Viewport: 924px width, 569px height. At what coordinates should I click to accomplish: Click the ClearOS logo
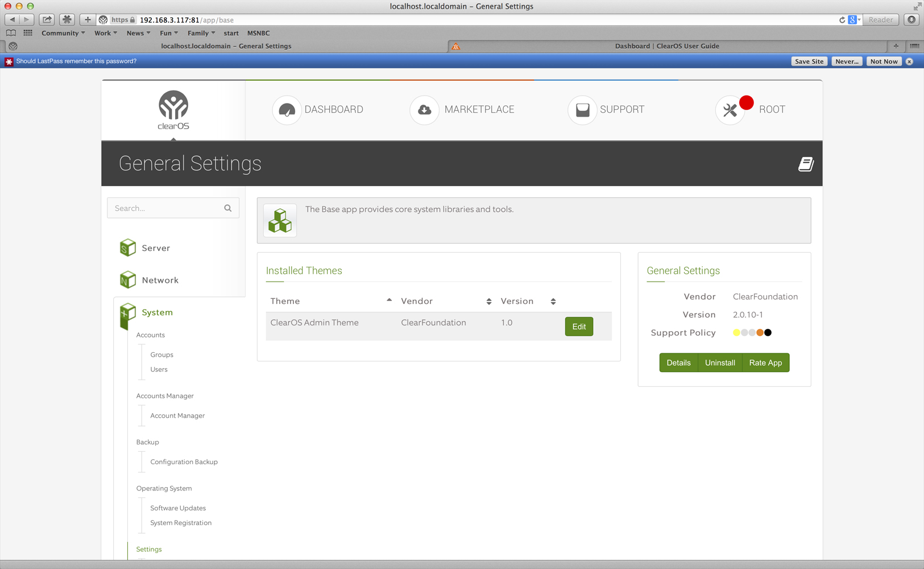click(173, 110)
